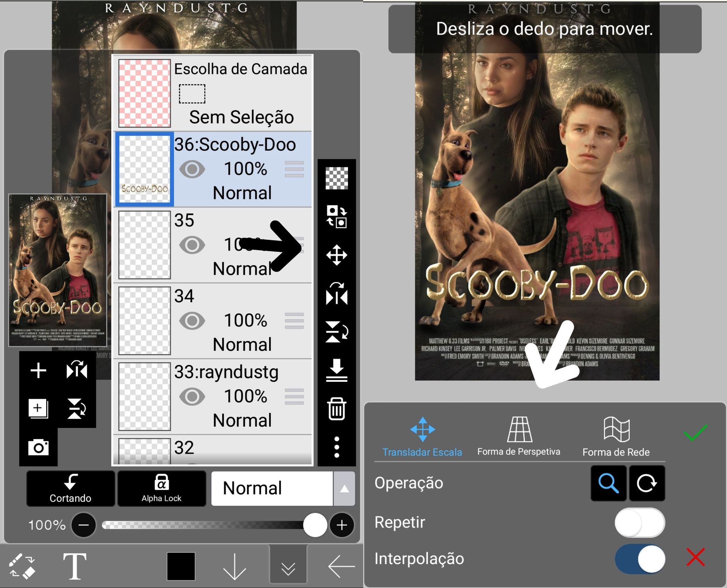Grab layer 36 reorder handle

(x=294, y=169)
